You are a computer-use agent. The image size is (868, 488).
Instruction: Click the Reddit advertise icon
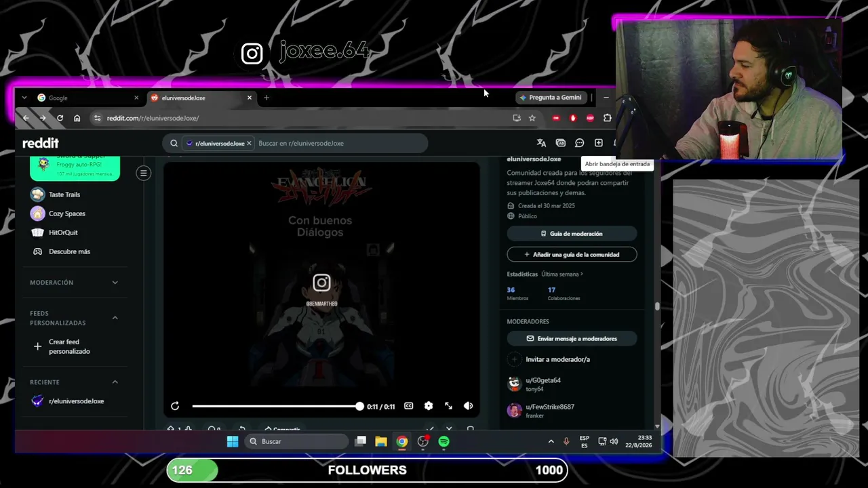[x=560, y=143]
